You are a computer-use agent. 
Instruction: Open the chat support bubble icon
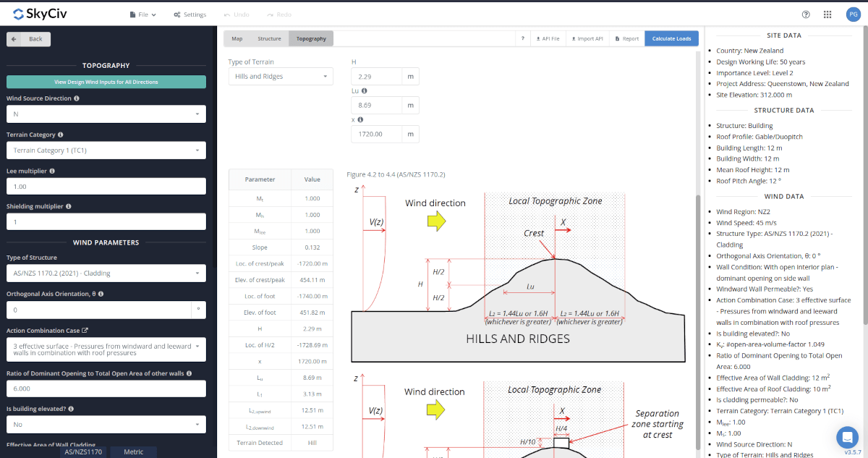tap(846, 437)
